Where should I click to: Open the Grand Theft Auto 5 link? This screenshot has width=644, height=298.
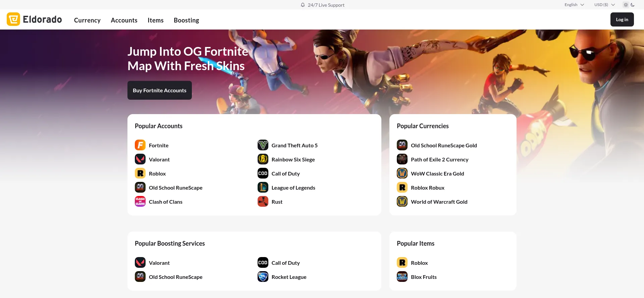tap(294, 145)
